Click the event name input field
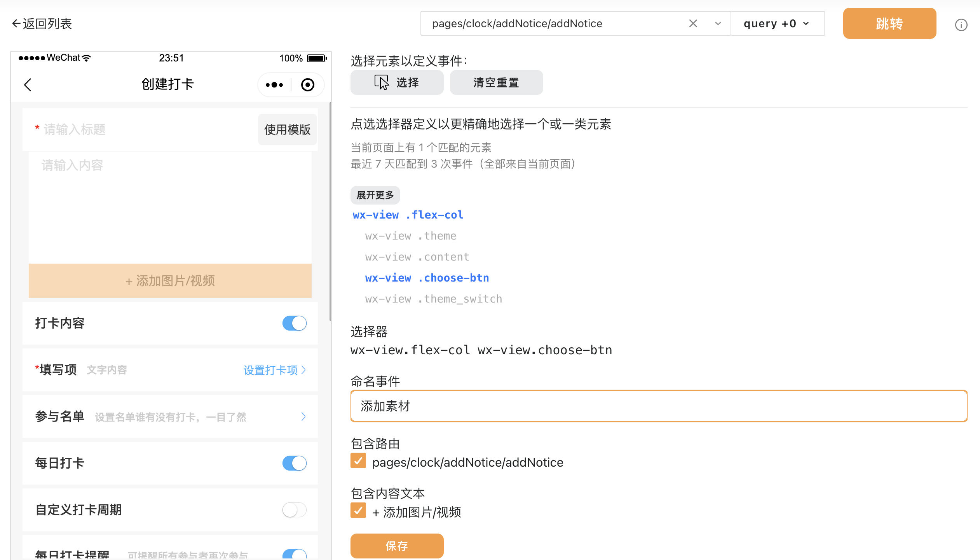Screen dimensions: 980x560 (x=658, y=406)
